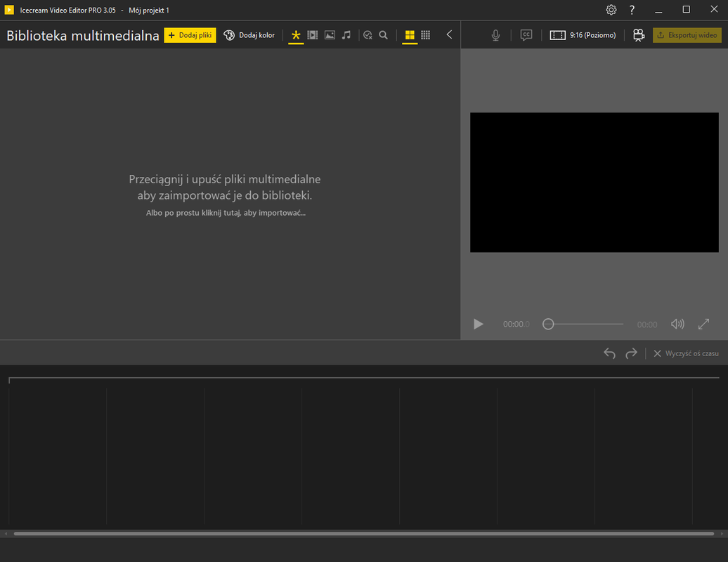This screenshot has height=562, width=728.
Task: Click the unused files filter icon
Action: pyautogui.click(x=368, y=35)
